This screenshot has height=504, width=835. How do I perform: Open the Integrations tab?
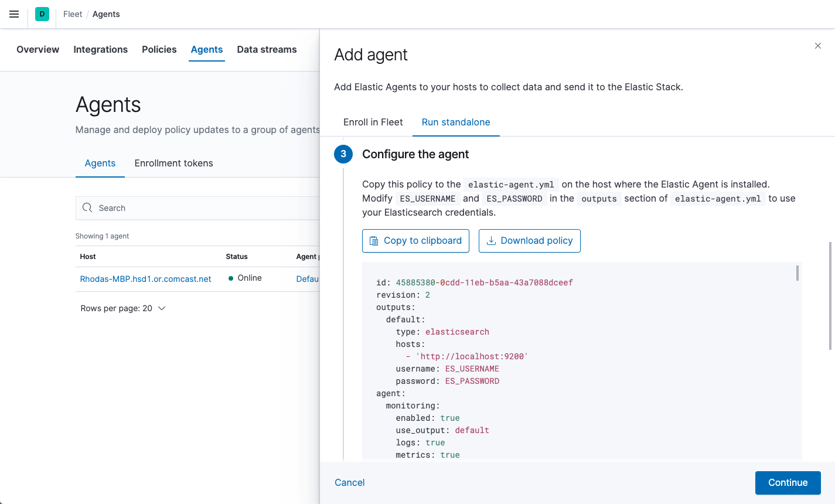pyautogui.click(x=100, y=50)
